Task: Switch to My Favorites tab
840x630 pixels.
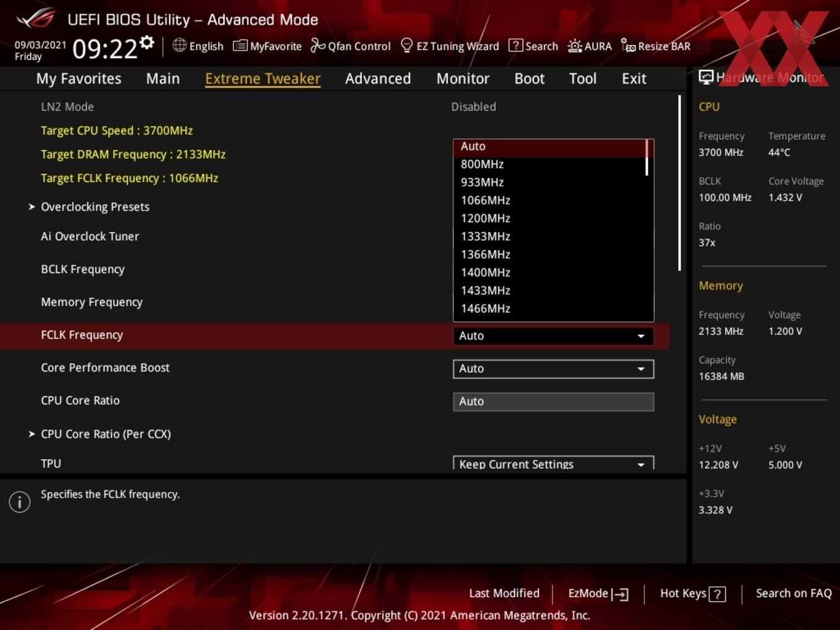Action: tap(78, 78)
